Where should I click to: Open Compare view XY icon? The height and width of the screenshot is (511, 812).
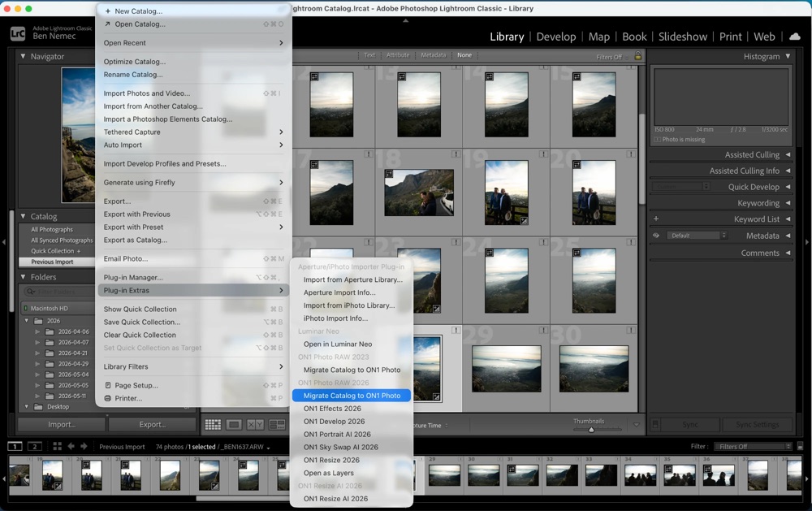[x=255, y=425]
